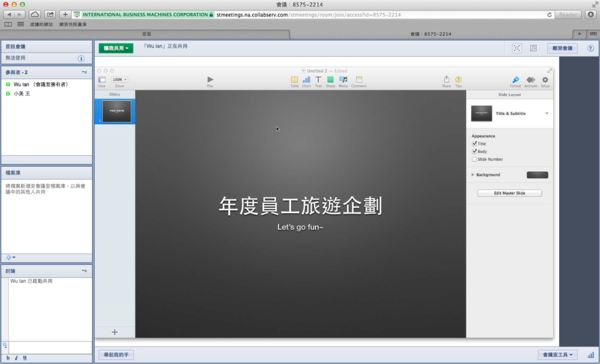Insert a Table in Keynote
The image size is (600, 364).
click(294, 79)
